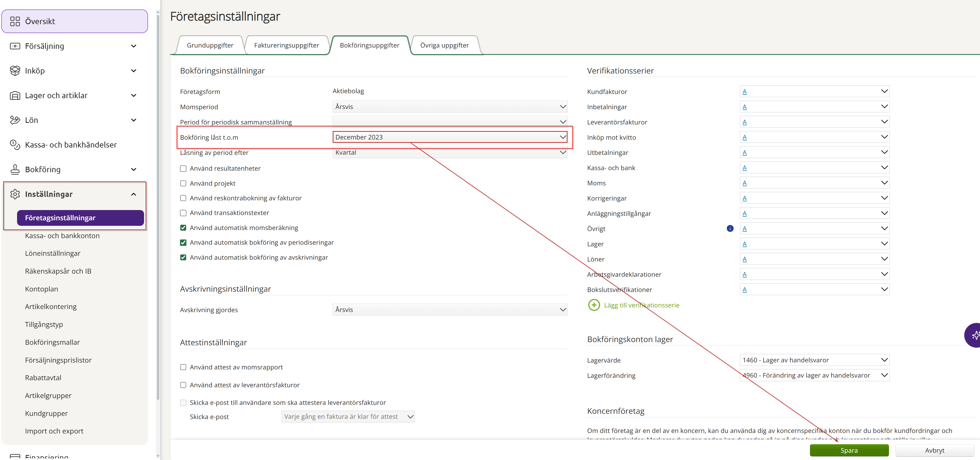980x460 pixels.
Task: Open the Bokföring låst t.o.m dropdown
Action: (x=449, y=137)
